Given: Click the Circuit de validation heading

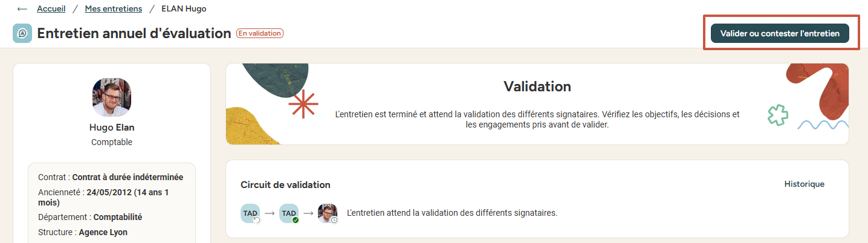Looking at the screenshot, I should click(x=285, y=184).
